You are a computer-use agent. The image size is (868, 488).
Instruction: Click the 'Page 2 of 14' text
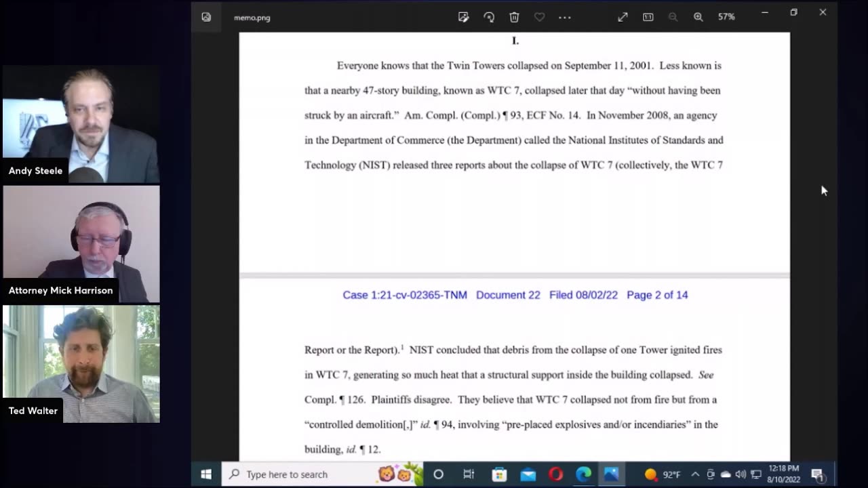pyautogui.click(x=657, y=295)
